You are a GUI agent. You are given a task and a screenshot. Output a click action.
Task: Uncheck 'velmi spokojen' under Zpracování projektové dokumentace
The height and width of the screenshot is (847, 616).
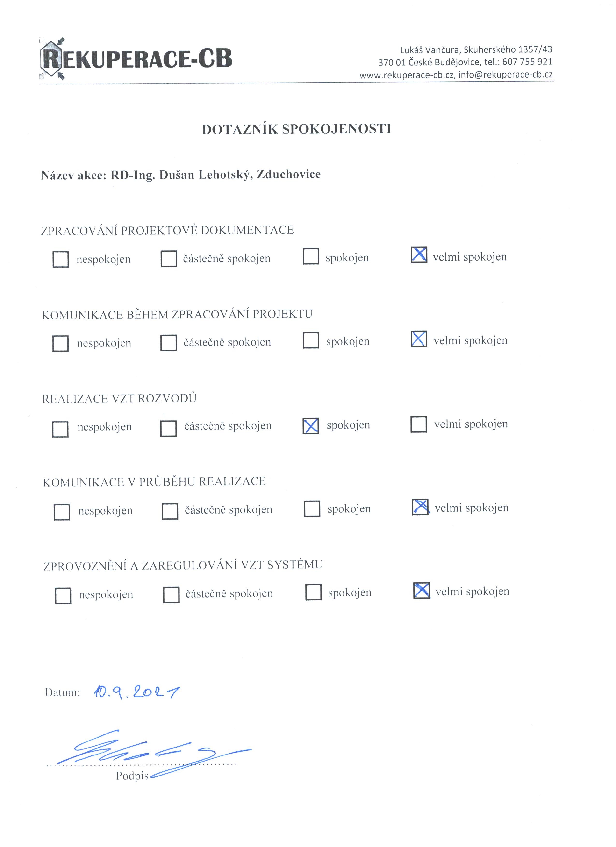[419, 255]
